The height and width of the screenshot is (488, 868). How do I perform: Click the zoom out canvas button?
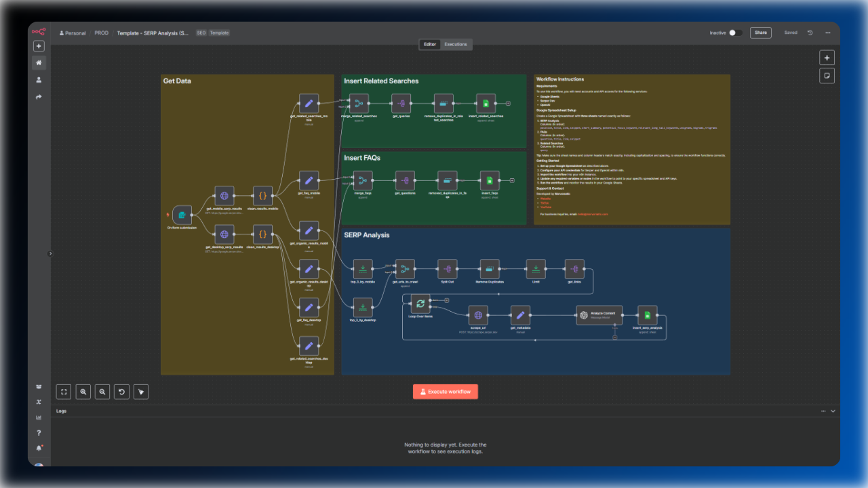point(102,391)
